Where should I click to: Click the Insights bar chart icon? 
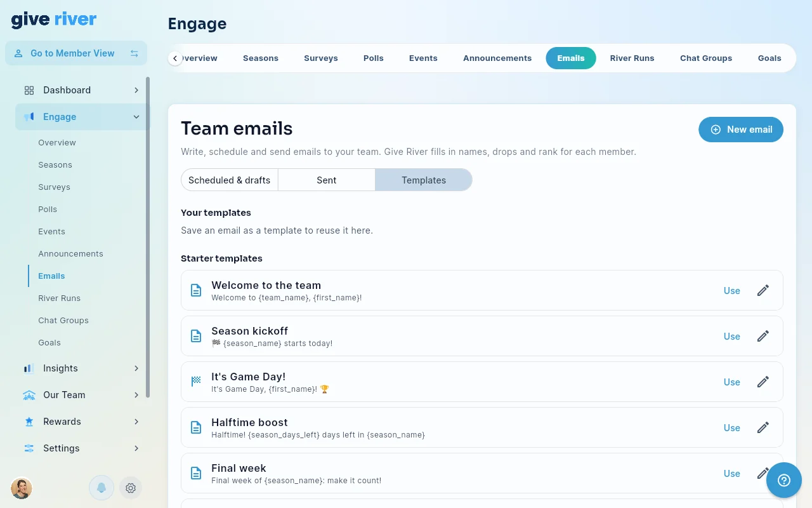point(29,368)
